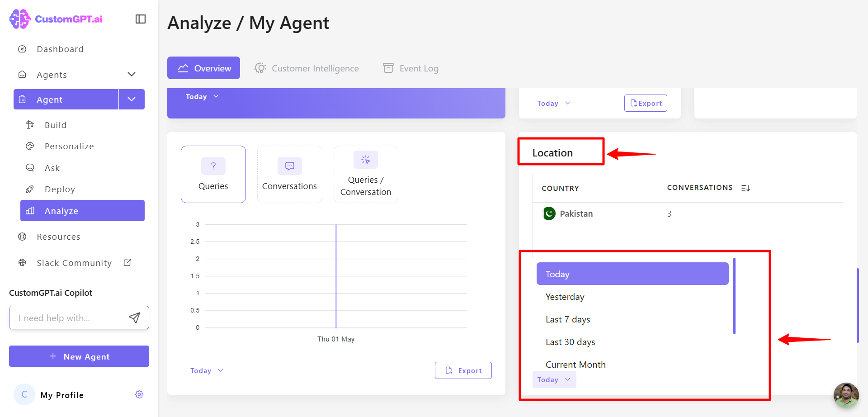Click the Thu 01 May chart line

pos(336,276)
